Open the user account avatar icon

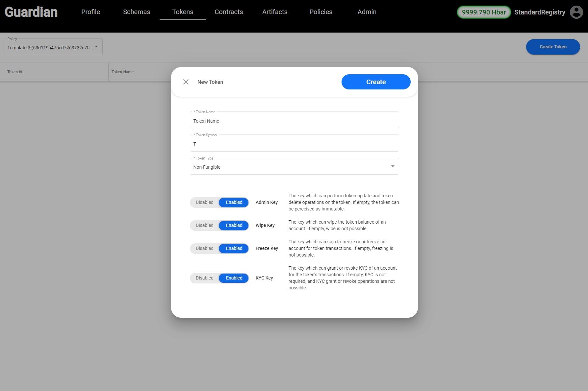pyautogui.click(x=576, y=12)
